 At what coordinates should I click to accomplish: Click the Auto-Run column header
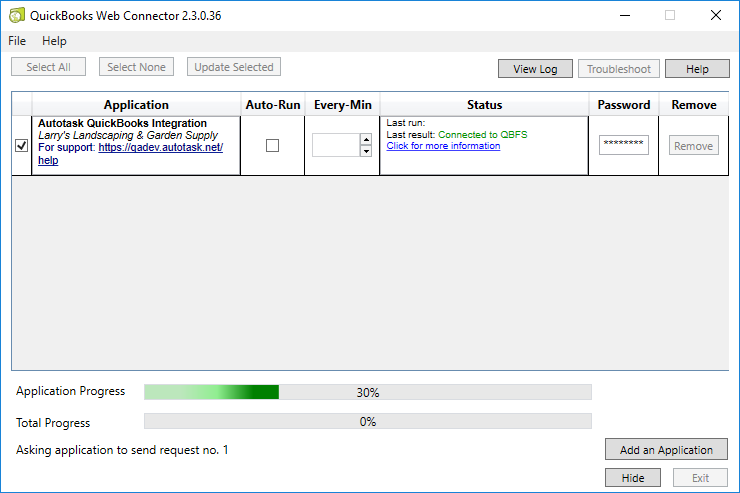[x=273, y=105]
